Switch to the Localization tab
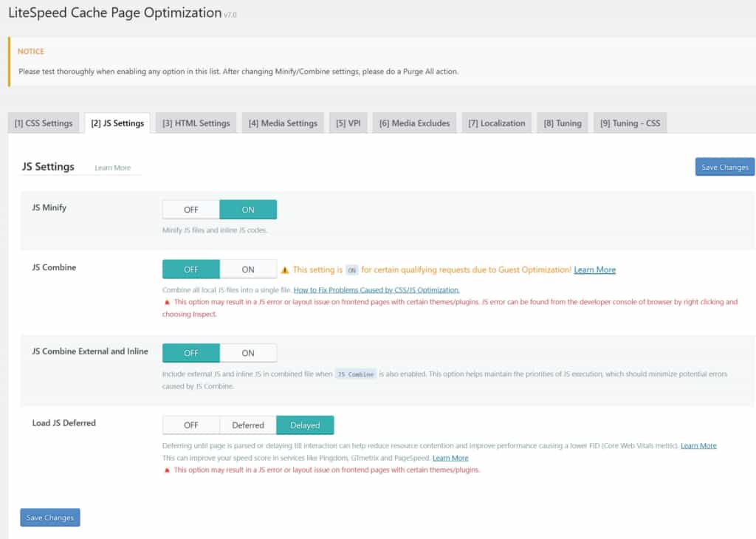Screen dimensions: 756x539 click(496, 123)
